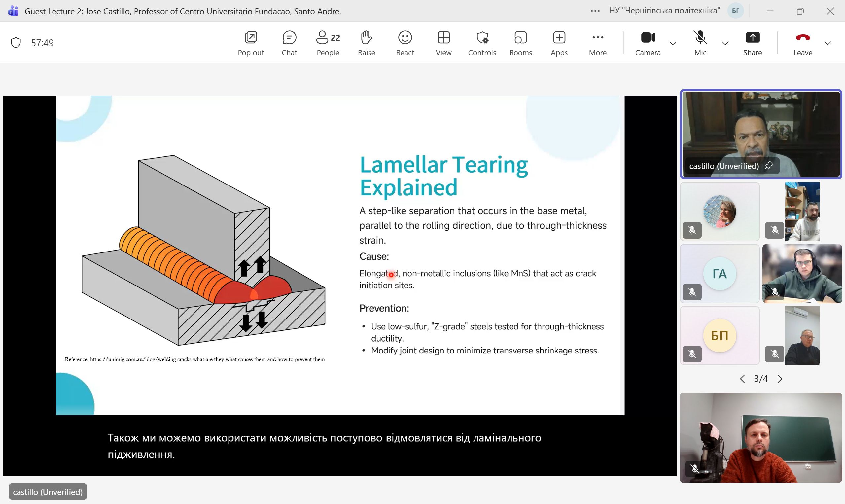This screenshot has width=845, height=504.
Task: Open the View layout options
Action: point(443,43)
